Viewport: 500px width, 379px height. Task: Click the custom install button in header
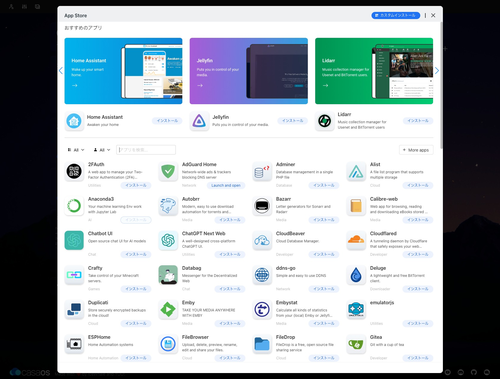pos(396,15)
